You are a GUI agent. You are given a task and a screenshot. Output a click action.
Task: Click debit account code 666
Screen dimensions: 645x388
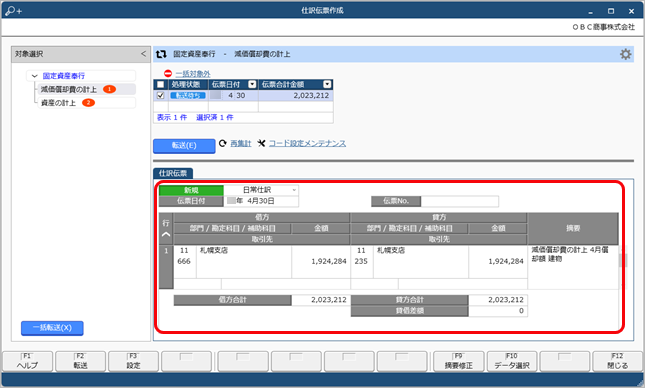(184, 261)
